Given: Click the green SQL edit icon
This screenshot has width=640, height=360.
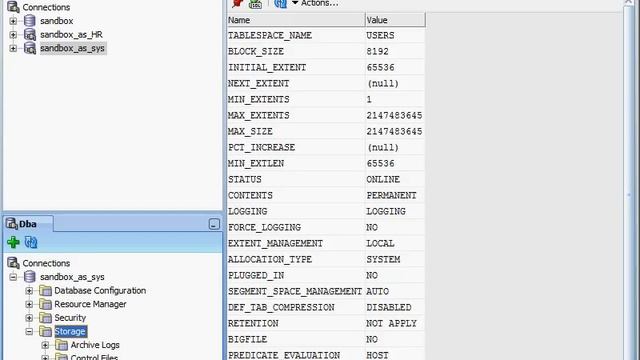Looking at the screenshot, I should (x=256, y=4).
